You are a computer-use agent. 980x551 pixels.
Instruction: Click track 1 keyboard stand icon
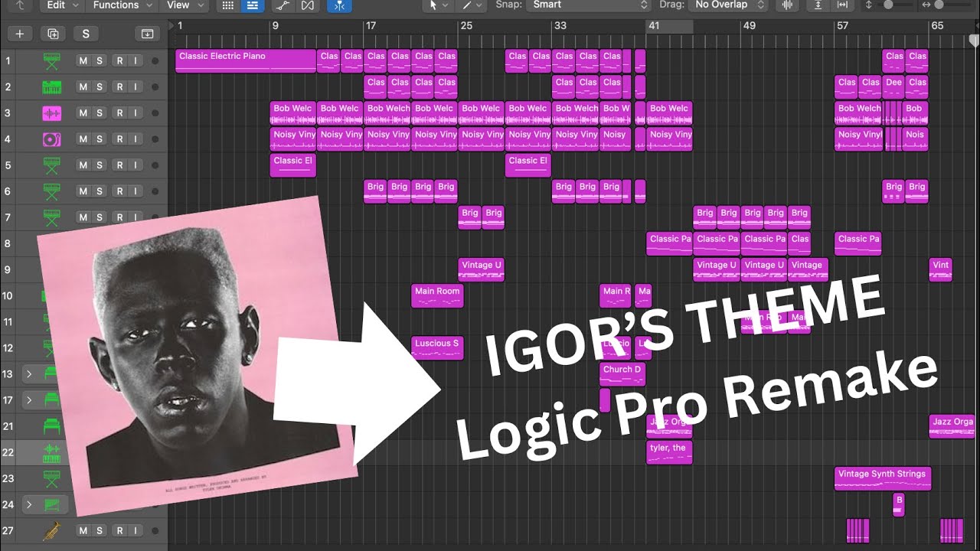click(51, 61)
